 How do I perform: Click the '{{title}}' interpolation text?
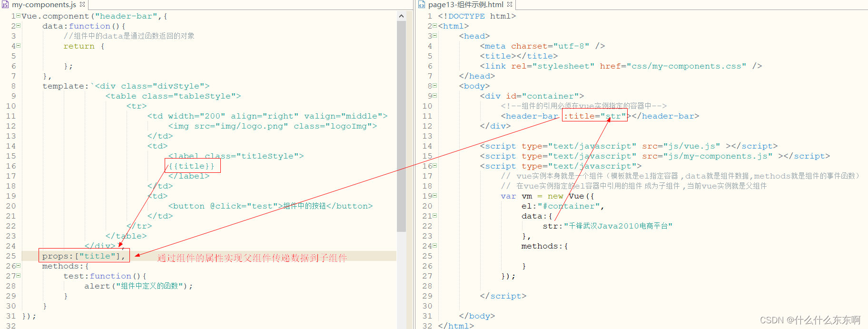pyautogui.click(x=191, y=166)
